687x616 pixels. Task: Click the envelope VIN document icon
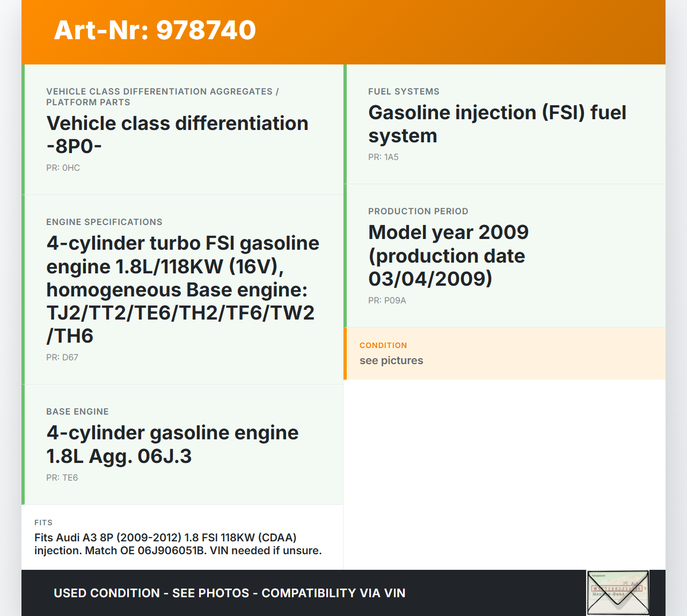[x=618, y=592]
